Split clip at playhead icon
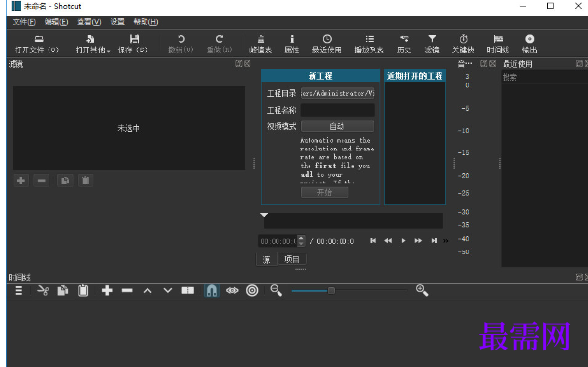Screen dimensions: 588x367 (x=188, y=291)
